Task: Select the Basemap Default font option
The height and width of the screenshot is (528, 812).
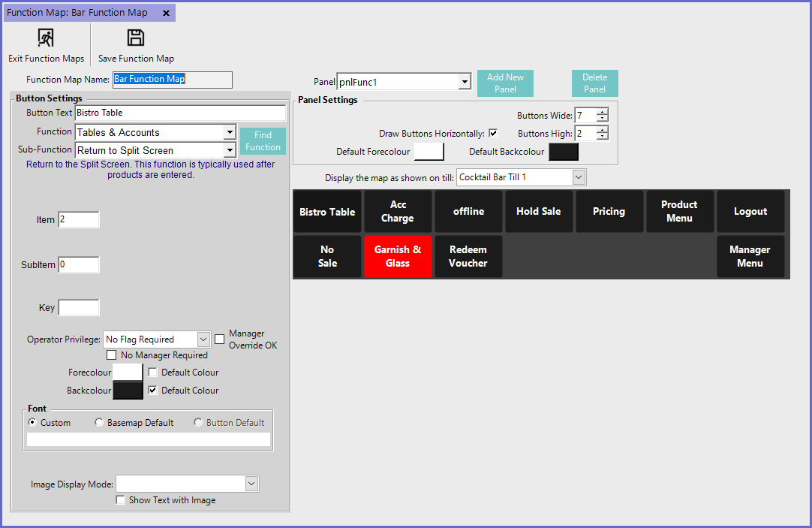Action: tap(99, 422)
